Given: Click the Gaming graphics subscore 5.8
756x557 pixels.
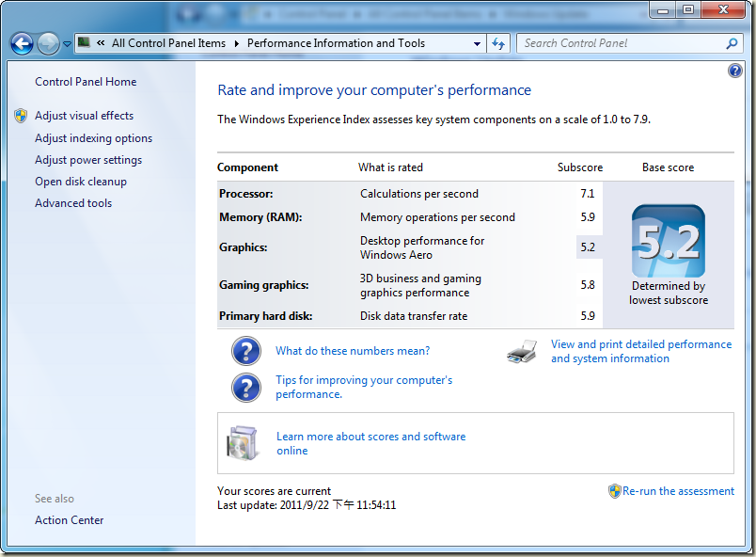Looking at the screenshot, I should [x=588, y=284].
